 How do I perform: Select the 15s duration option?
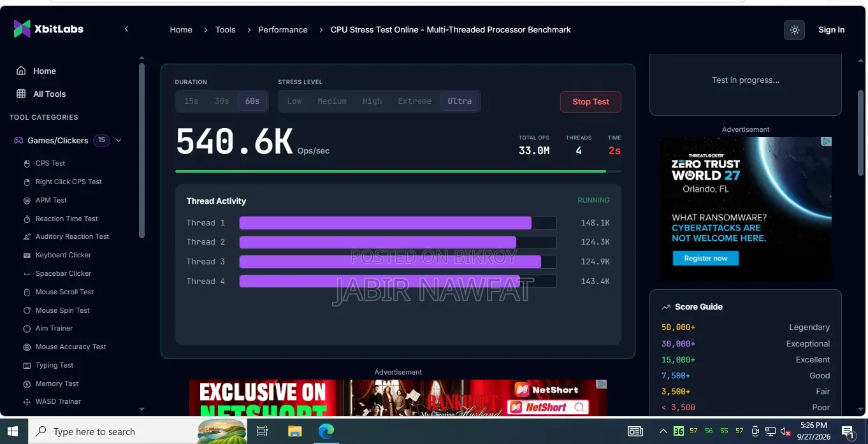point(191,101)
